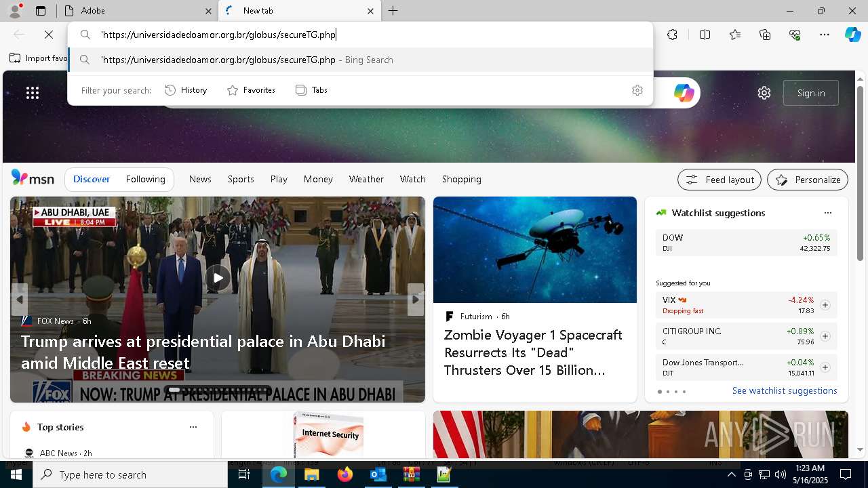The image size is (868, 488).
Task: Open the Feed layout options
Action: (x=719, y=180)
